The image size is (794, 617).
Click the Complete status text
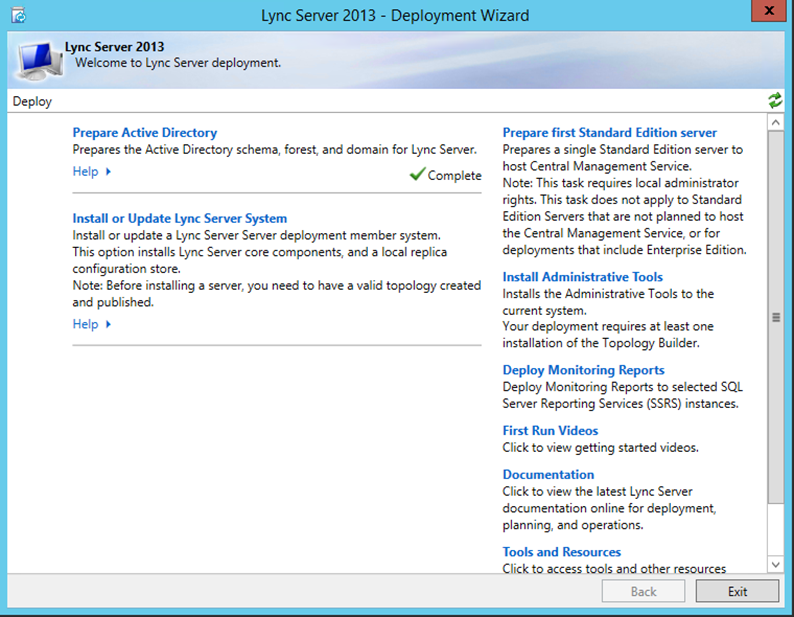click(454, 175)
